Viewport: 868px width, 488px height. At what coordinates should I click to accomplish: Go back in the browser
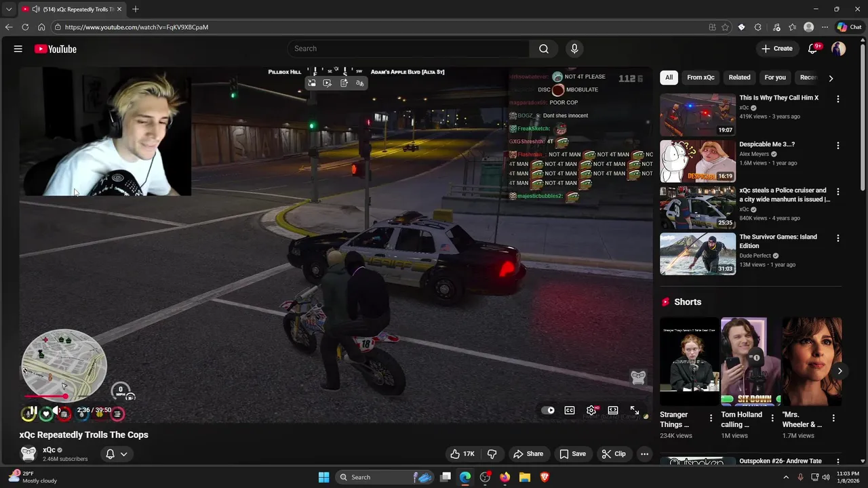(x=9, y=27)
